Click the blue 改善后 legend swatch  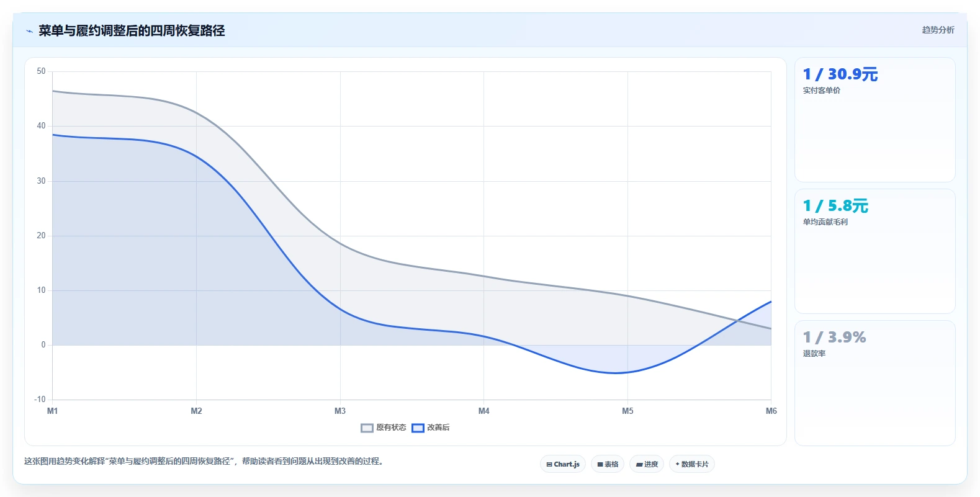coord(418,428)
